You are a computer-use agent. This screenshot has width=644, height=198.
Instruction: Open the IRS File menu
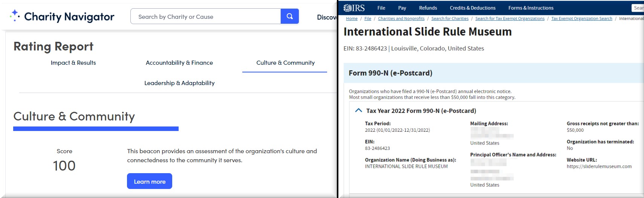coord(381,8)
